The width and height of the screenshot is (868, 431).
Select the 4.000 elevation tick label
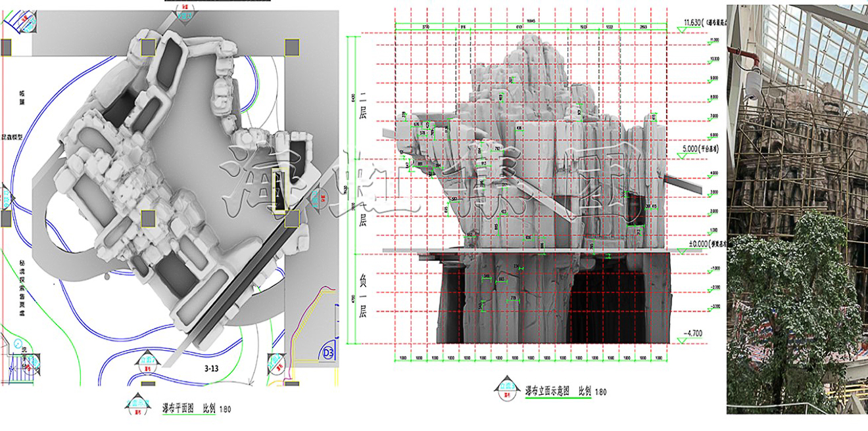[x=714, y=173]
